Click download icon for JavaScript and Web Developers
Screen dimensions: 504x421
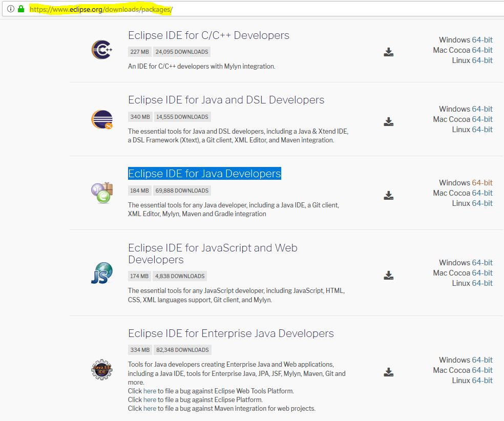(x=389, y=275)
